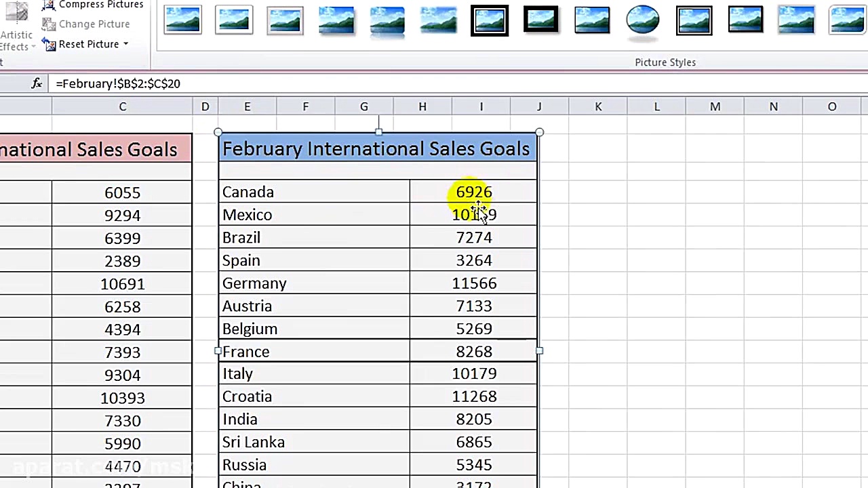Click the Insert Function (fx) icon
Image resolution: width=868 pixels, height=488 pixels.
(36, 83)
